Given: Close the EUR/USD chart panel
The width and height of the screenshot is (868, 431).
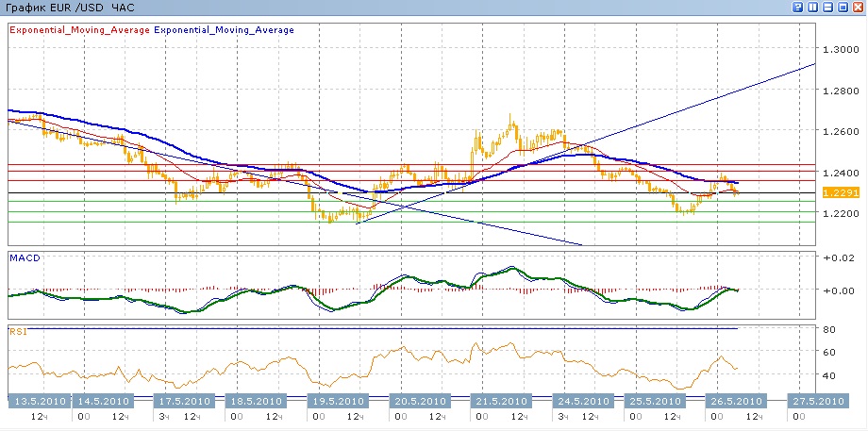Looking at the screenshot, I should point(858,8).
